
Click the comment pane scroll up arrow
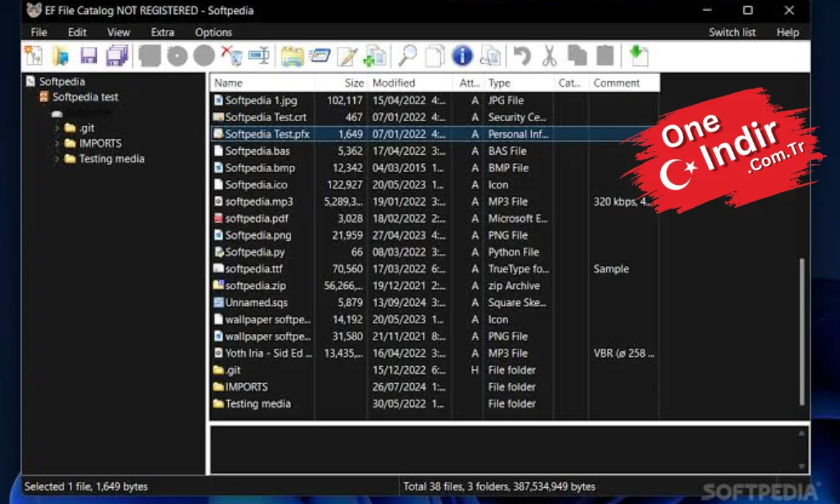(x=802, y=433)
